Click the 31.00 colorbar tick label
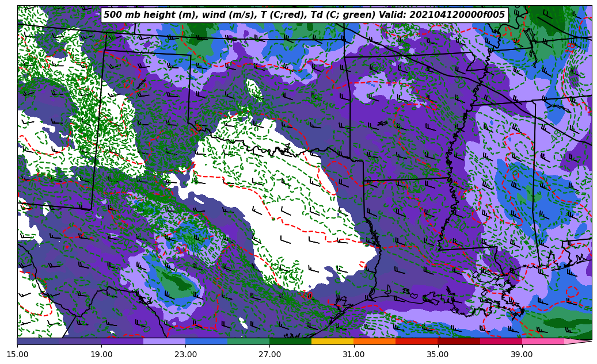 click(353, 354)
